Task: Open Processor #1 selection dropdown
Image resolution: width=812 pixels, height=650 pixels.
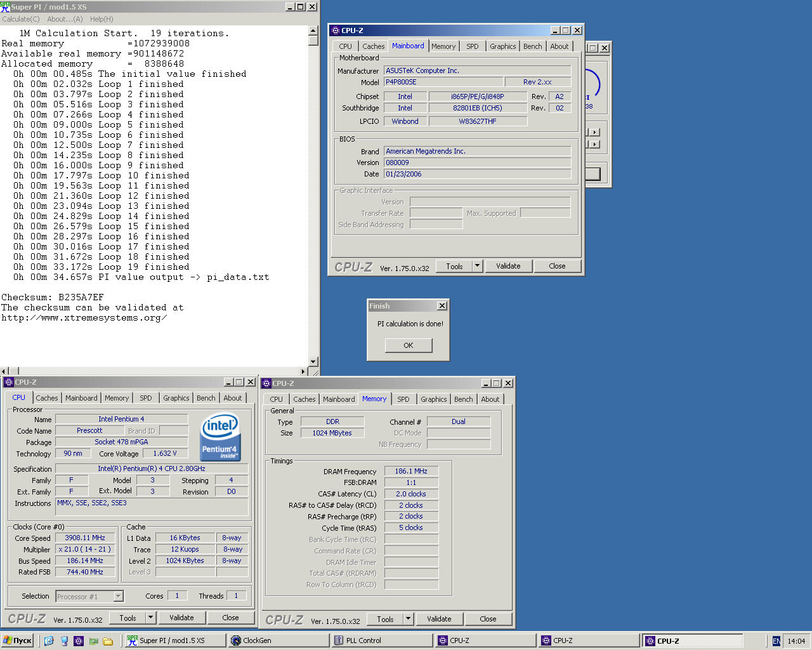Action: pos(118,597)
